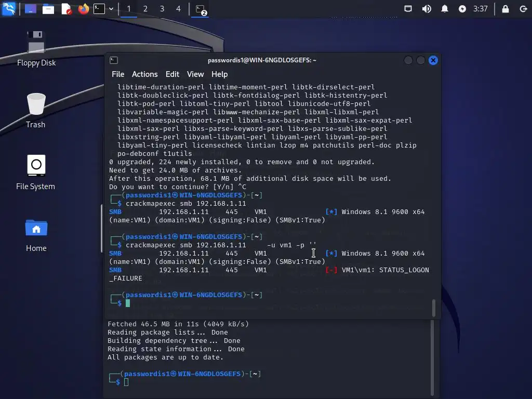Launch Firefox from the top panel

(84, 9)
